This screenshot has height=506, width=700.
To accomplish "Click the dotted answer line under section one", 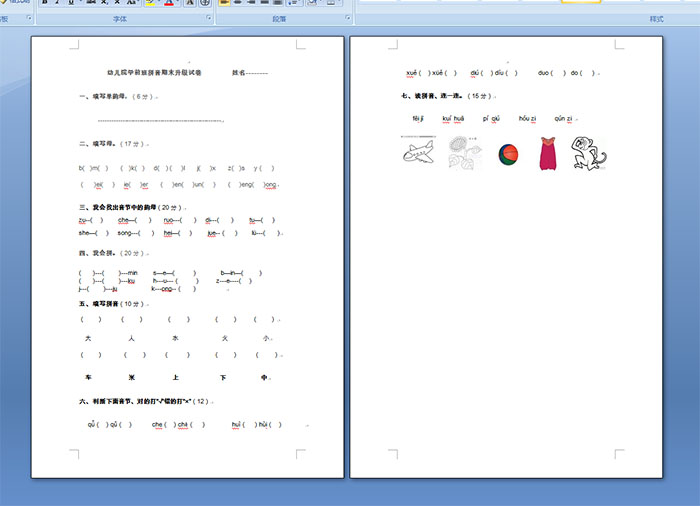I will pos(161,121).
